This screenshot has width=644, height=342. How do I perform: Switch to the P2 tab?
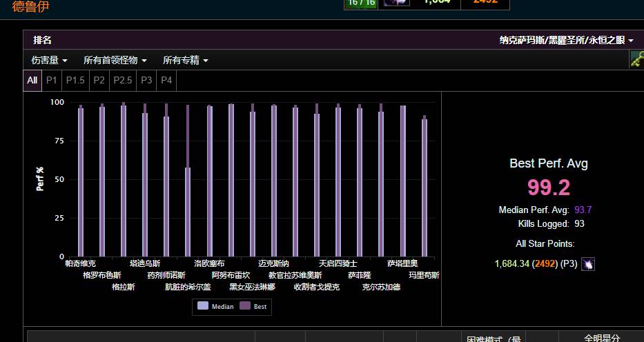click(x=99, y=81)
